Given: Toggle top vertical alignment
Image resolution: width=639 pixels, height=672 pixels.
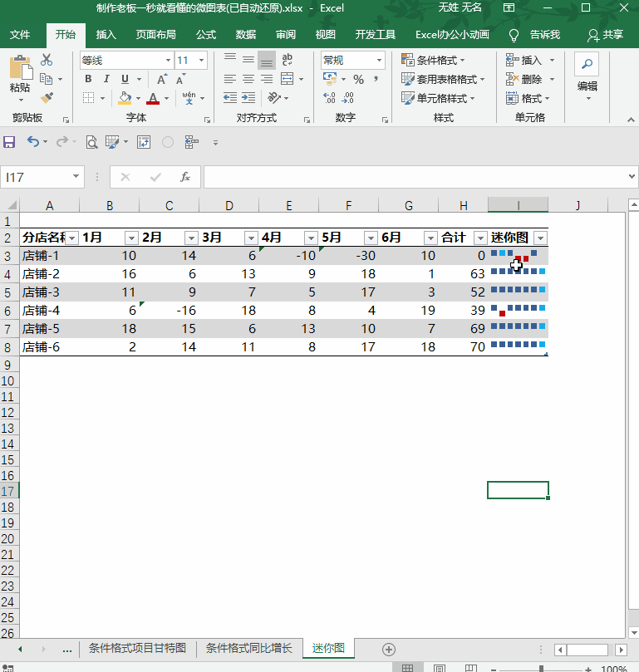Looking at the screenshot, I should tap(230, 59).
